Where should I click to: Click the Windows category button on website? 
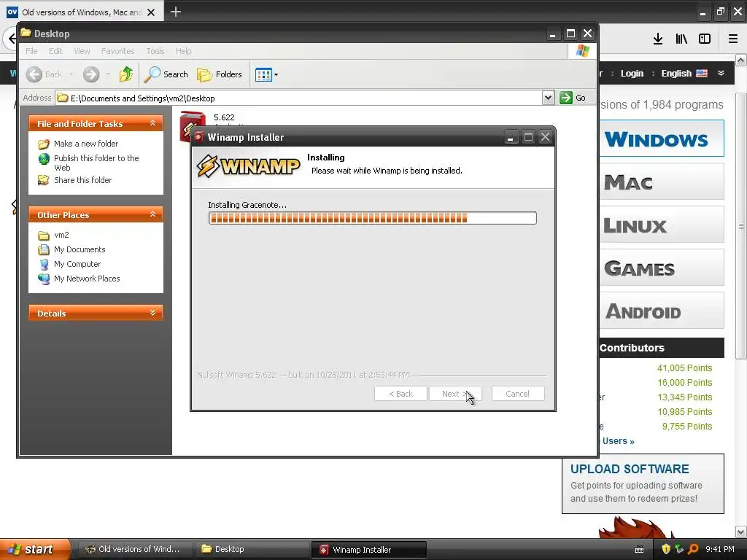tap(661, 139)
